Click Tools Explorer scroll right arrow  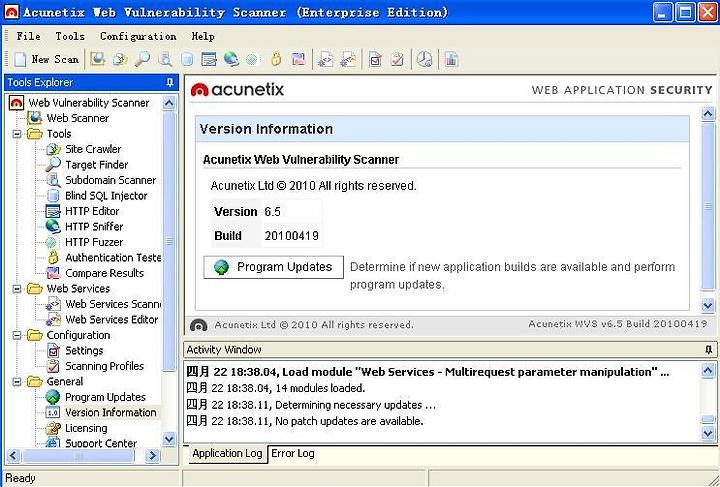(x=152, y=456)
